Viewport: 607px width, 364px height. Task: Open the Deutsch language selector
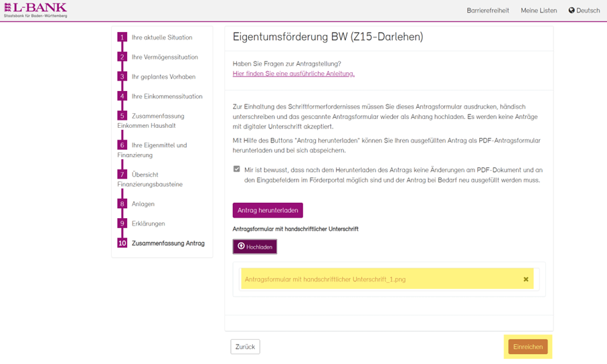584,11
